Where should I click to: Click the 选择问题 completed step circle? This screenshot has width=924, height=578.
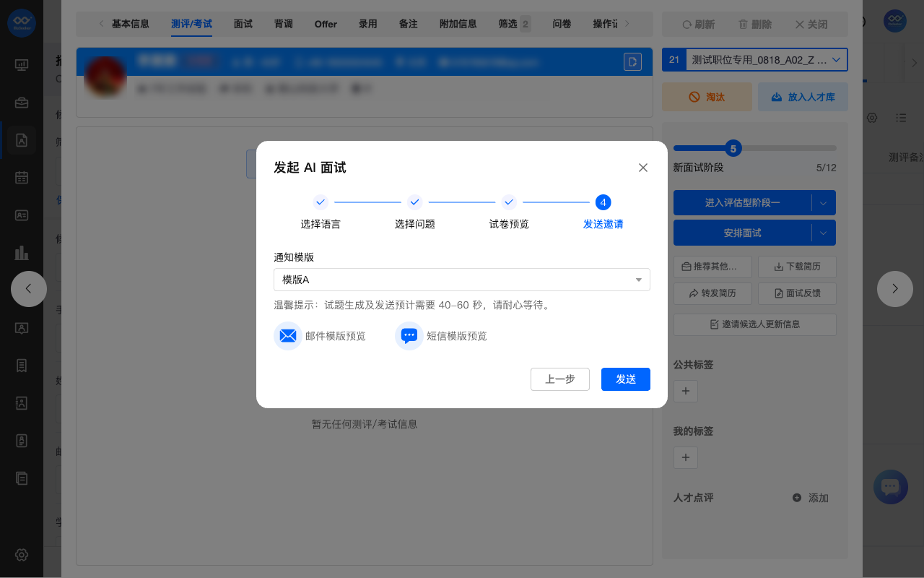coord(415,202)
